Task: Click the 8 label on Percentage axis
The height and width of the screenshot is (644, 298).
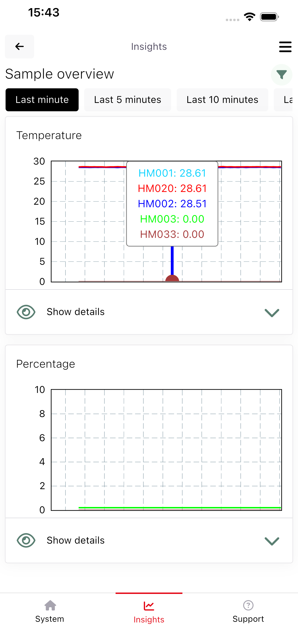Action: (42, 414)
